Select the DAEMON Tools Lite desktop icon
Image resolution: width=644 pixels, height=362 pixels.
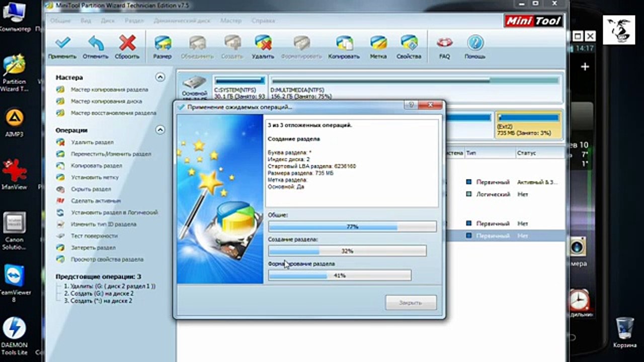(14, 336)
